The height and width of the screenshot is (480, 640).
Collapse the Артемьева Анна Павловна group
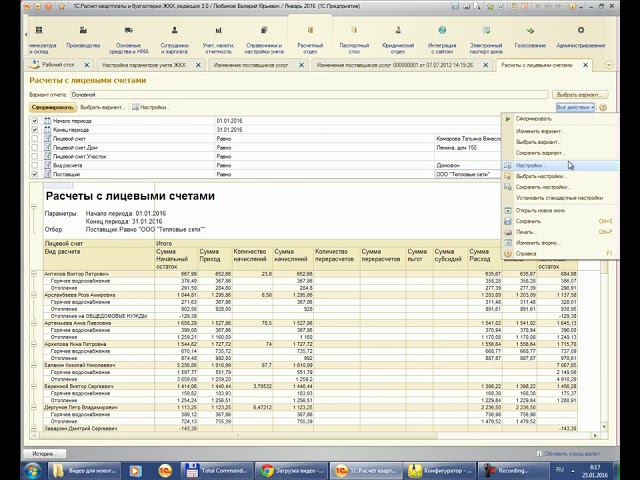tap(34, 323)
